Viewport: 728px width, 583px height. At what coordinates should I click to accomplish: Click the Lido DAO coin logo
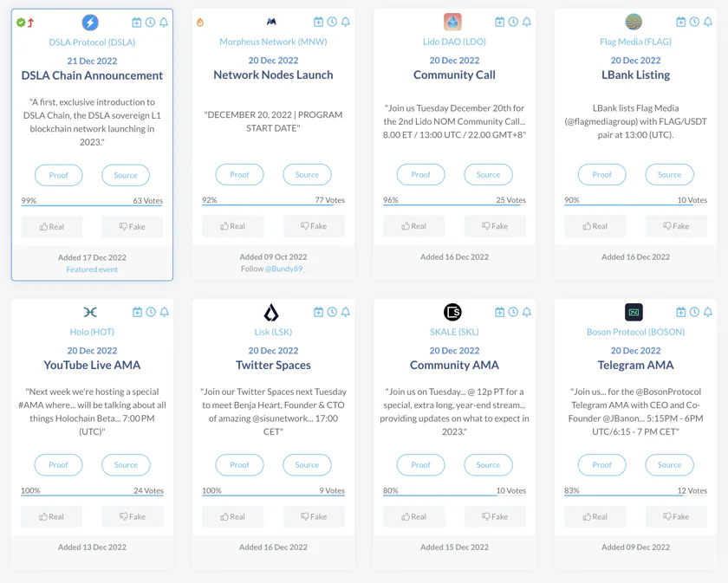coord(452,22)
